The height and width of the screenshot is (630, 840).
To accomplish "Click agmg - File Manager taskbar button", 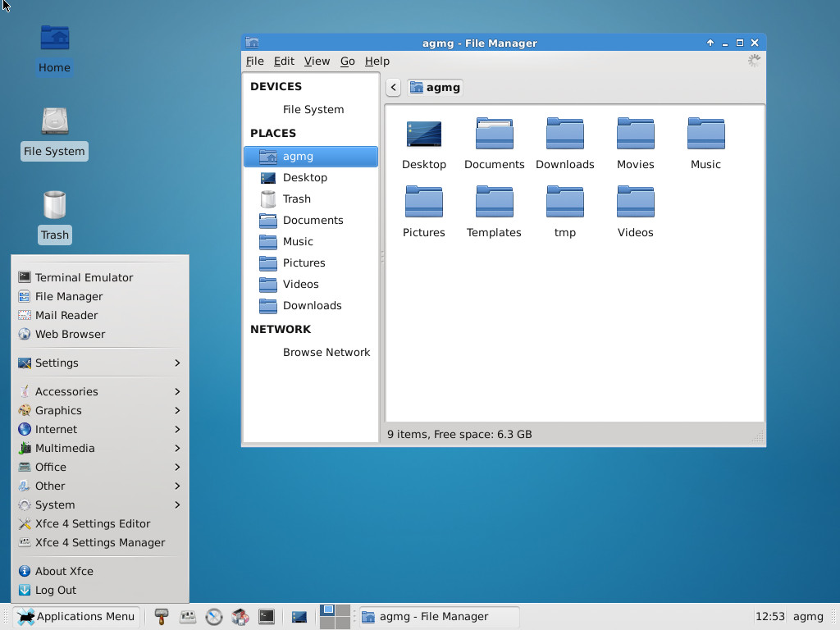I will (440, 617).
